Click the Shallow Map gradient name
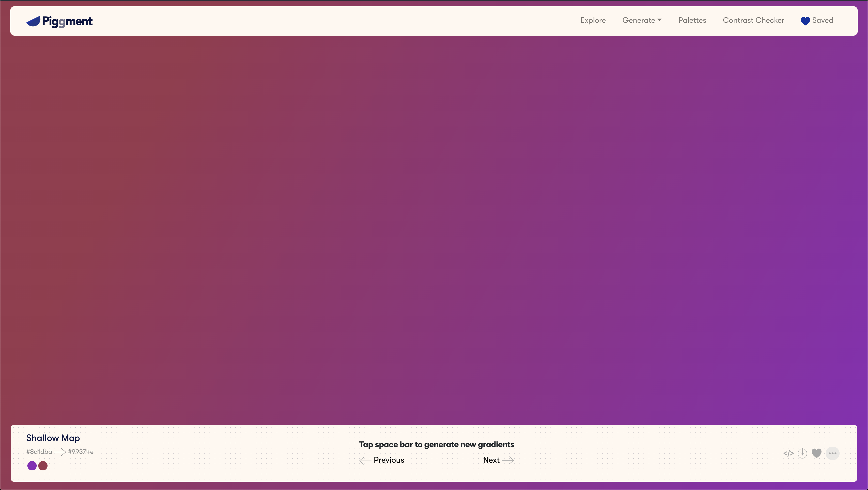 coord(53,438)
